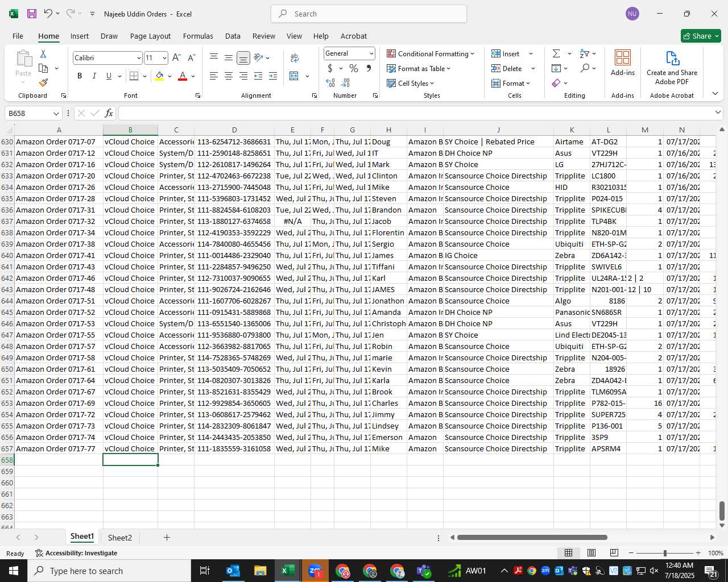Screen dimensions: 728x582
Task: Expand Cell Styles menu
Action: [x=410, y=83]
